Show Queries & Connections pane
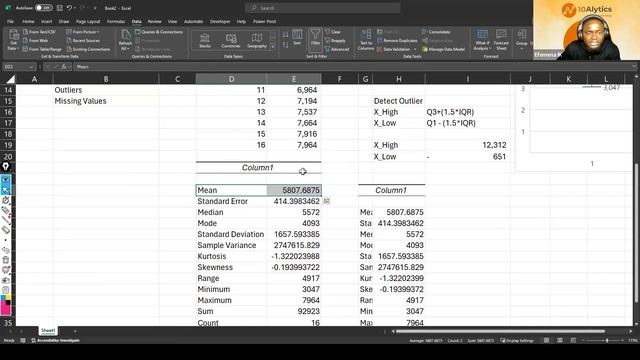The height and width of the screenshot is (360, 640). [159, 32]
